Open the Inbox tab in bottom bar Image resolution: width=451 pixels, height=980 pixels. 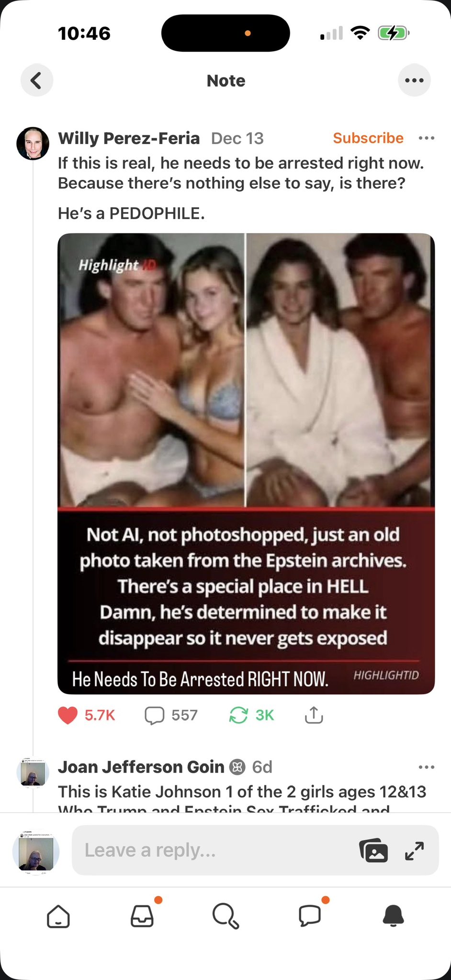pos(142,916)
